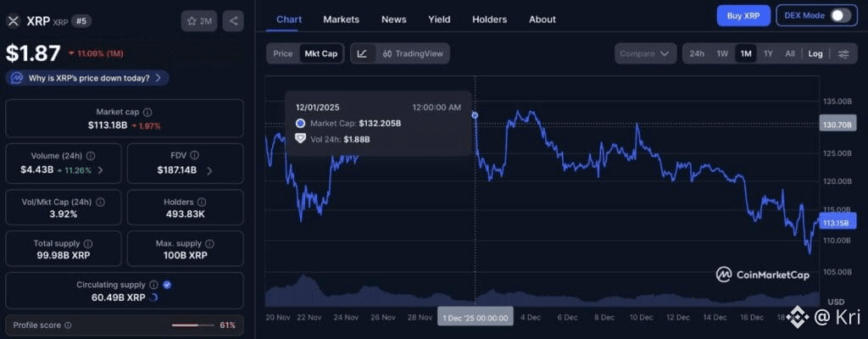The image size is (868, 339).
Task: Click the info icon beside Volume (24h)
Action: pyautogui.click(x=91, y=156)
